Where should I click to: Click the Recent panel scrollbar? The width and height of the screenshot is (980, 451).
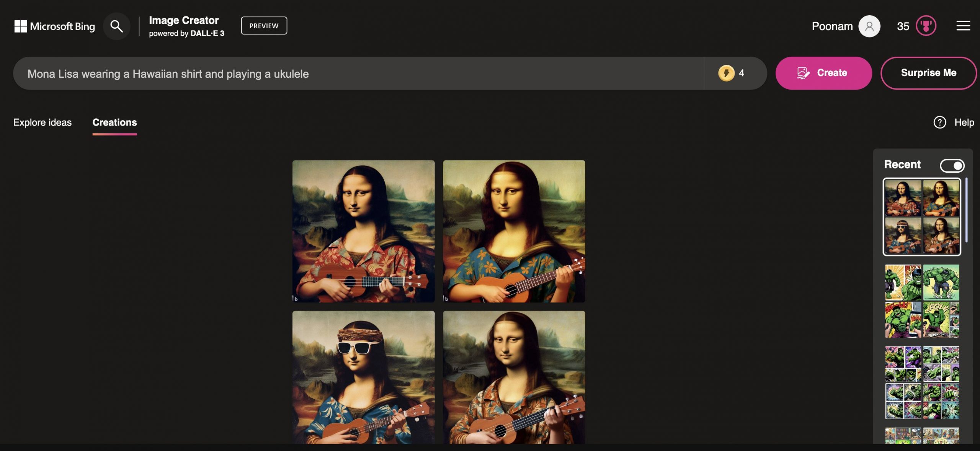966,210
